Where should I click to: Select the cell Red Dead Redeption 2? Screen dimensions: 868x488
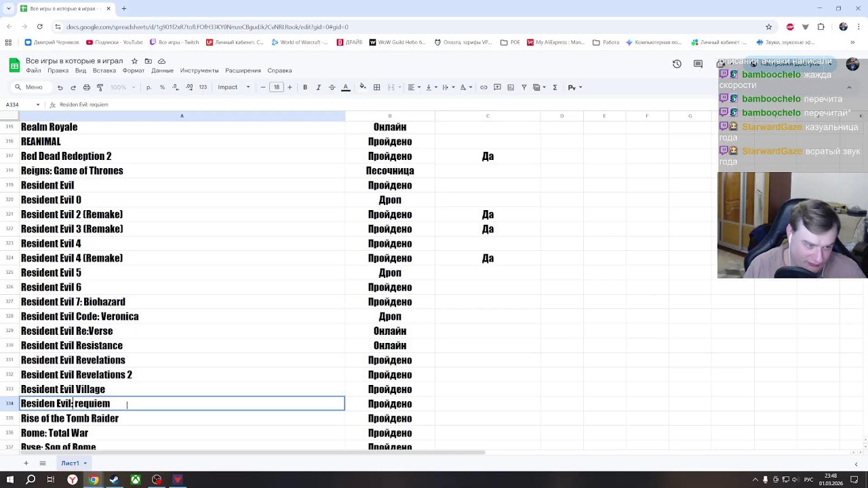182,156
